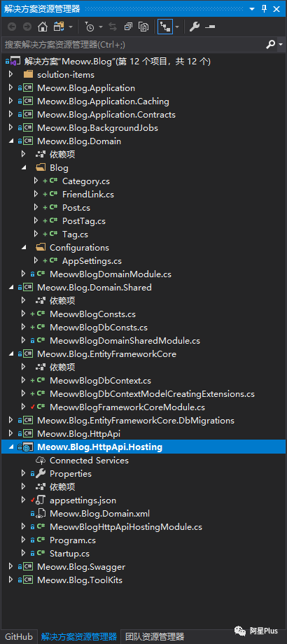287x644 pixels.
Task: Click the C# project icon of Meowv.Blog.HttpApi
Action: [x=28, y=434]
